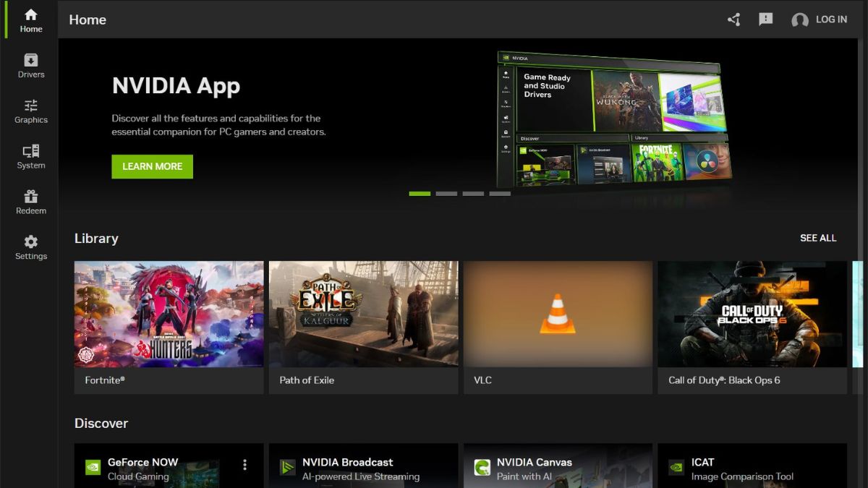The width and height of the screenshot is (868, 488).
Task: Click the feedback notification icon
Action: (x=766, y=20)
